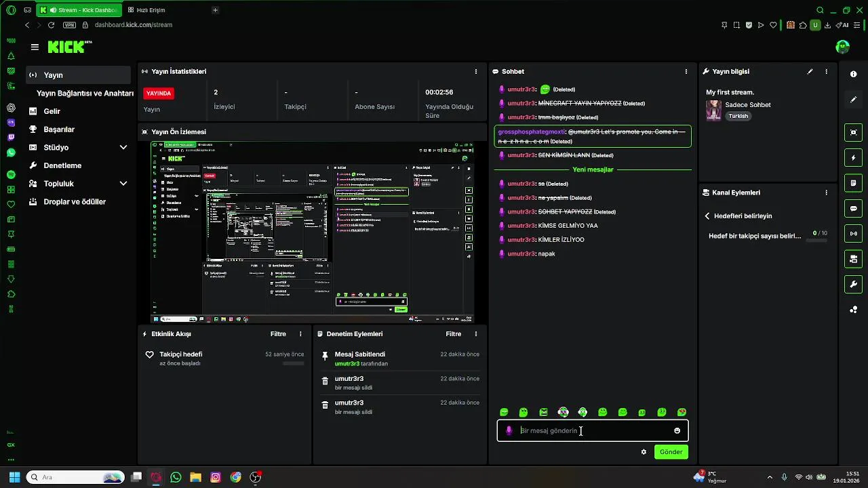
Task: Click the emoji picker in chat input
Action: coord(677,430)
